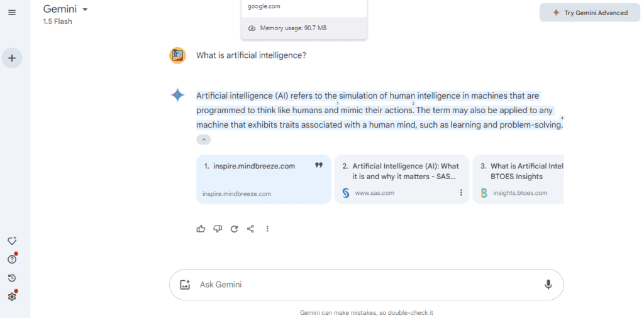Image resolution: width=644 pixels, height=318 pixels.
Task: Click the microphone icon to use voice
Action: point(548,284)
